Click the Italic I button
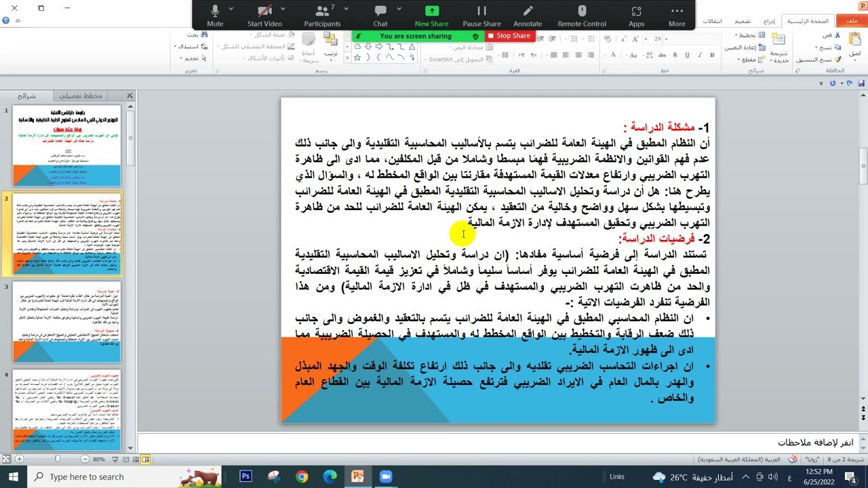The height and width of the screenshot is (488, 868). (x=700, y=55)
